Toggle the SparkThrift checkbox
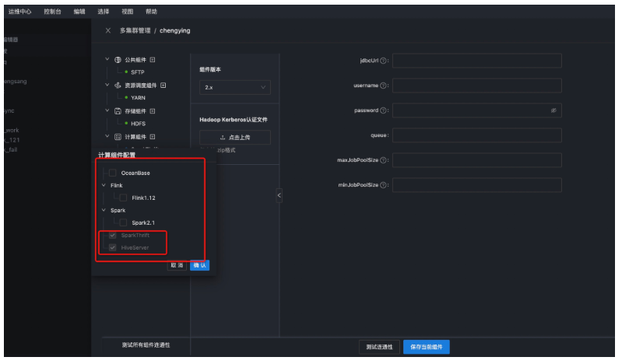The height and width of the screenshot is (364, 622). 113,235
